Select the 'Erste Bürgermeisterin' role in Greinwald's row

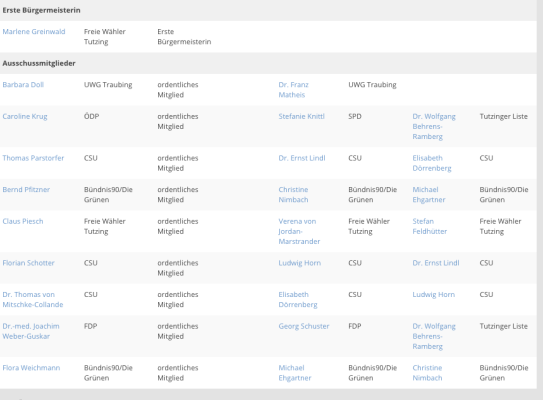[x=184, y=37]
